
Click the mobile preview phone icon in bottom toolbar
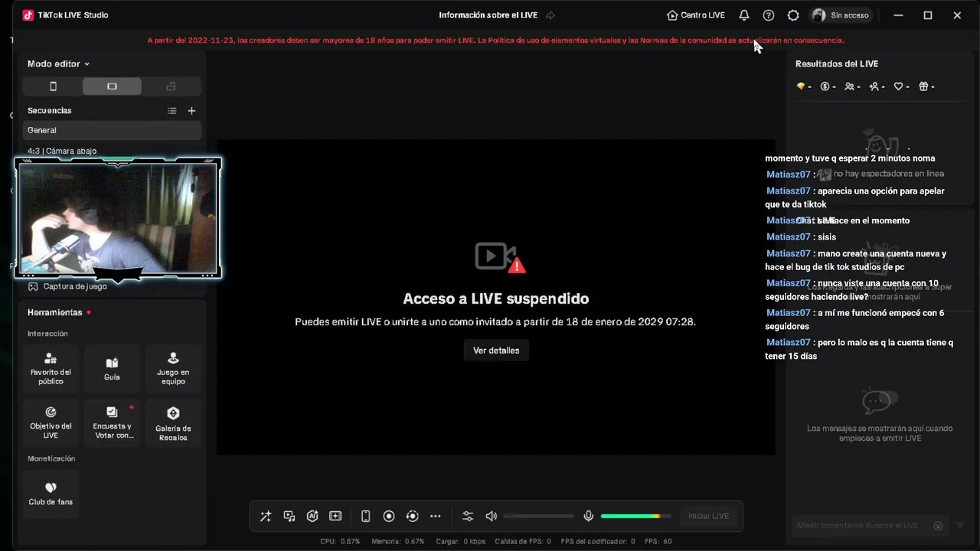coord(366,516)
